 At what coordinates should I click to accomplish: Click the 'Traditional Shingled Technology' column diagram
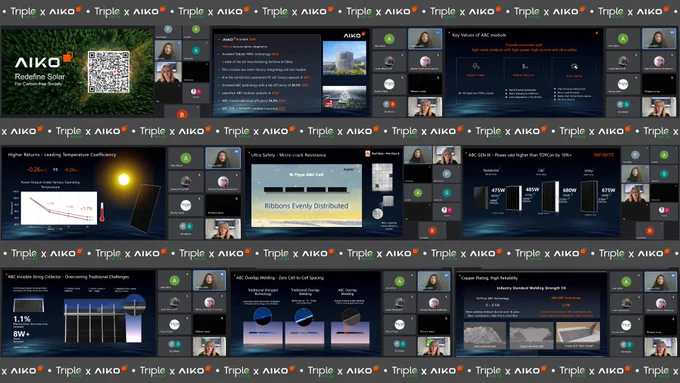[262, 327]
